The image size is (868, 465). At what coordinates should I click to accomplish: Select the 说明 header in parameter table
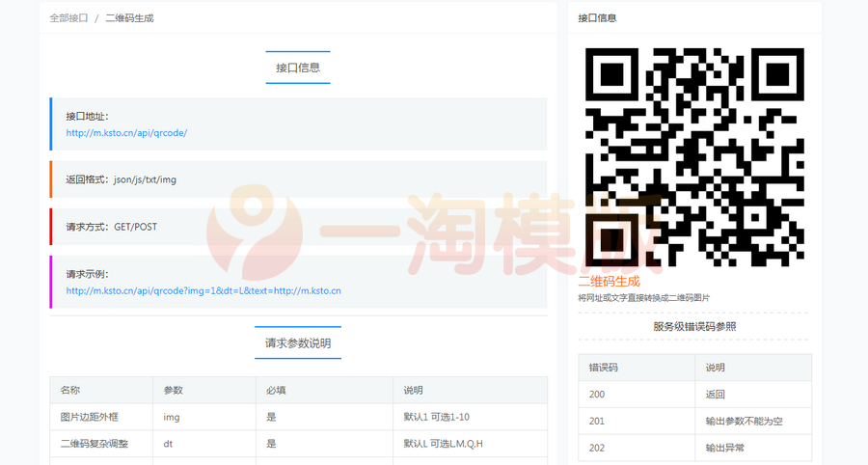470,391
